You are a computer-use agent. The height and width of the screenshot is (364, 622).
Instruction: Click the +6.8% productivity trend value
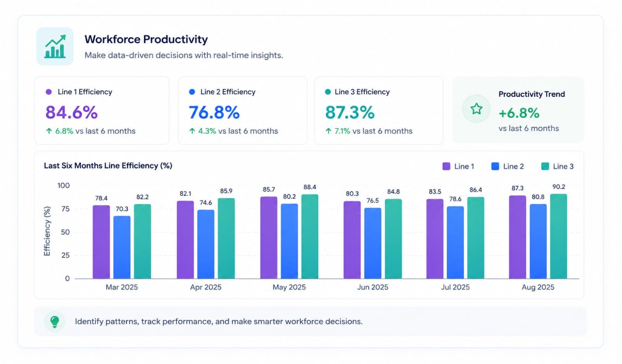[519, 113]
